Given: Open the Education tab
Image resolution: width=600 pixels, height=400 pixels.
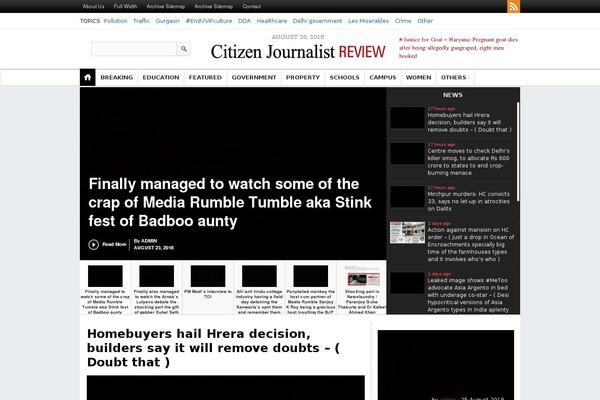Looking at the screenshot, I should click(161, 77).
